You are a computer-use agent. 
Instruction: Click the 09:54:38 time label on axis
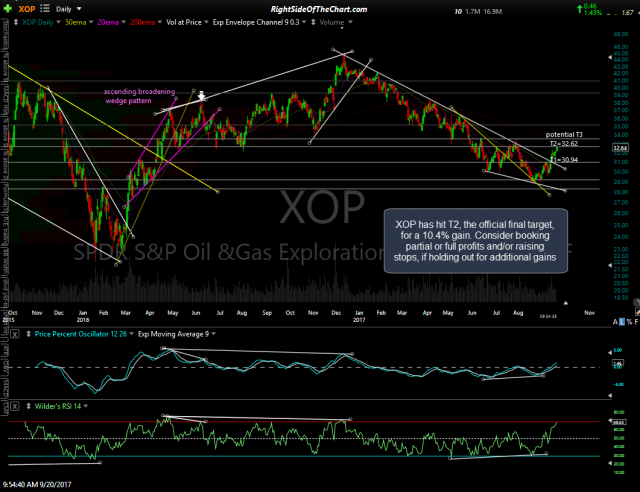[548, 316]
